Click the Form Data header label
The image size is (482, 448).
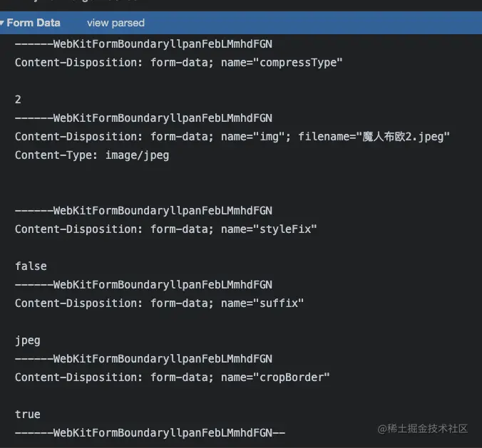coord(34,23)
